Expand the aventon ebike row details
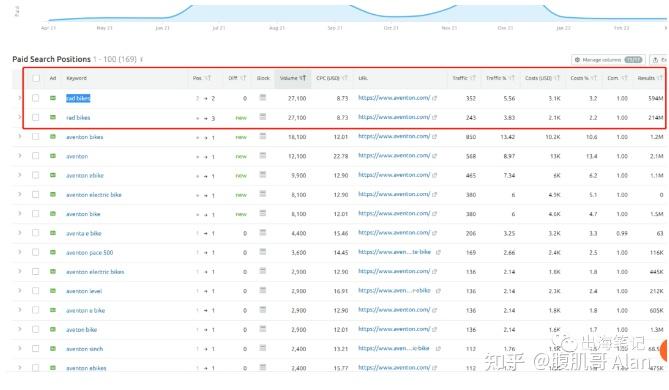Screen dimensions: 669x390 click(20, 175)
